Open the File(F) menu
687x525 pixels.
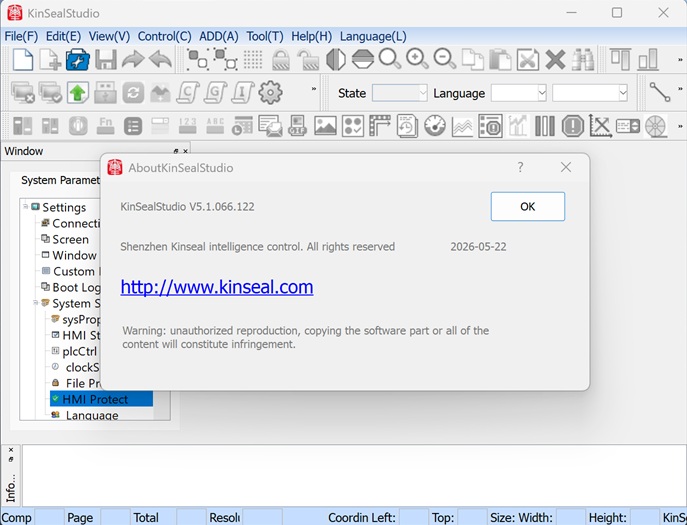(x=21, y=36)
